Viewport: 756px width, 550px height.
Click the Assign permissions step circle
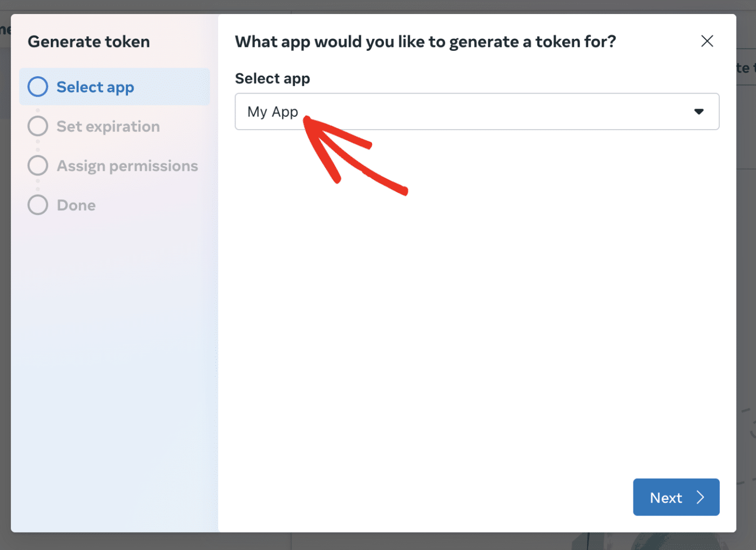coord(38,165)
